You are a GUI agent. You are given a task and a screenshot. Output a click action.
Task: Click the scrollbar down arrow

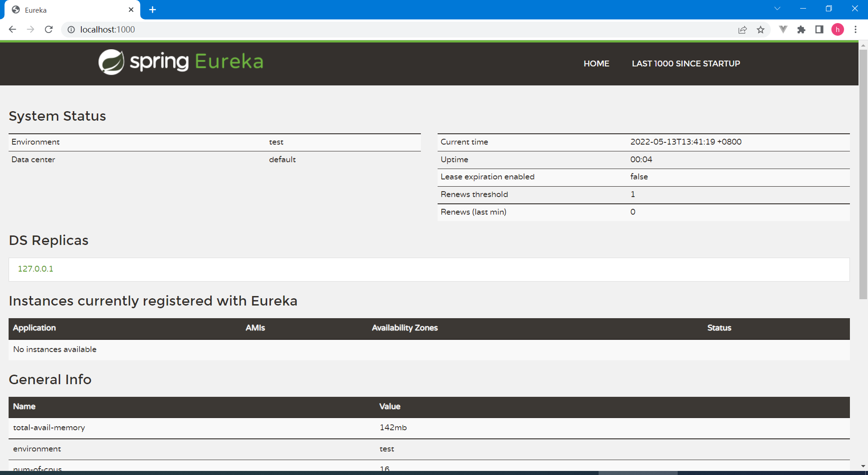(863, 466)
